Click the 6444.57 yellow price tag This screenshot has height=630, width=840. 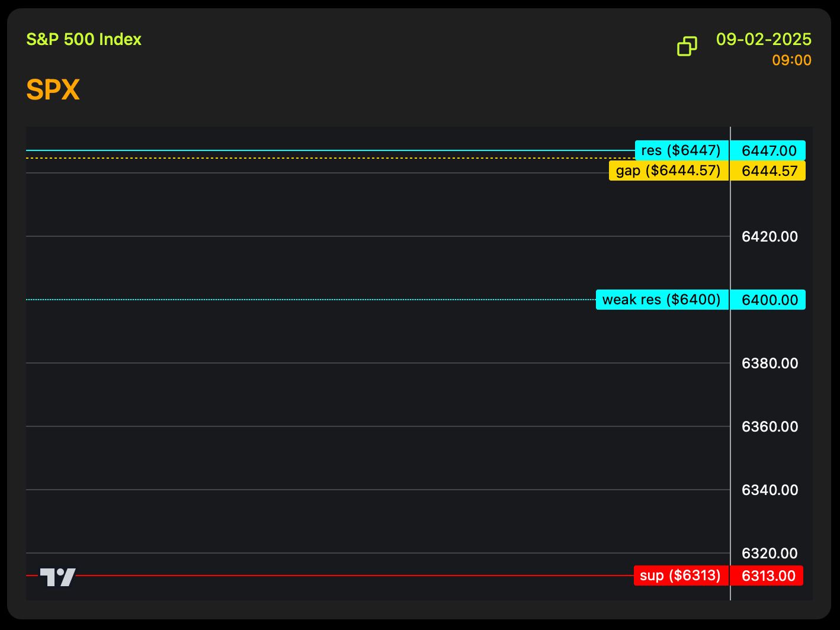pyautogui.click(x=768, y=171)
